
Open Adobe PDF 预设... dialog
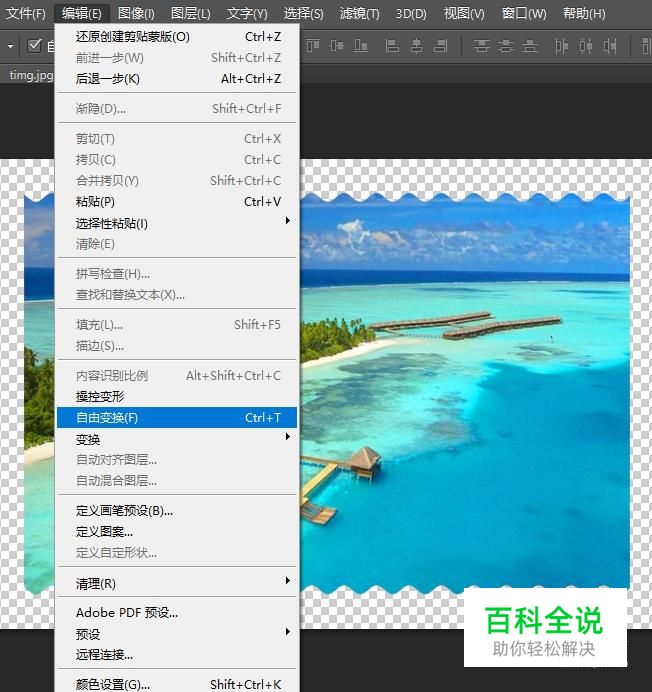coord(177,613)
